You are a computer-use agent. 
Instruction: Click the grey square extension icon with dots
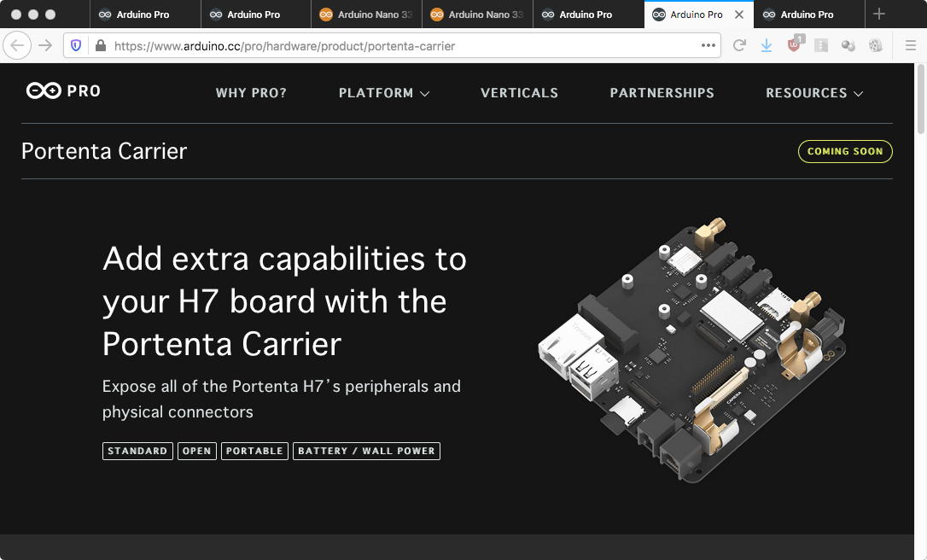tap(821, 45)
